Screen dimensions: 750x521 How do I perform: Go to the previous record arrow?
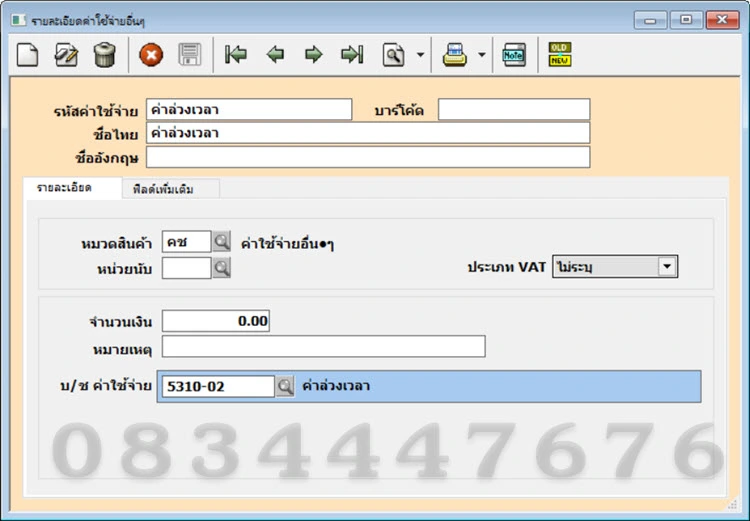[275, 55]
